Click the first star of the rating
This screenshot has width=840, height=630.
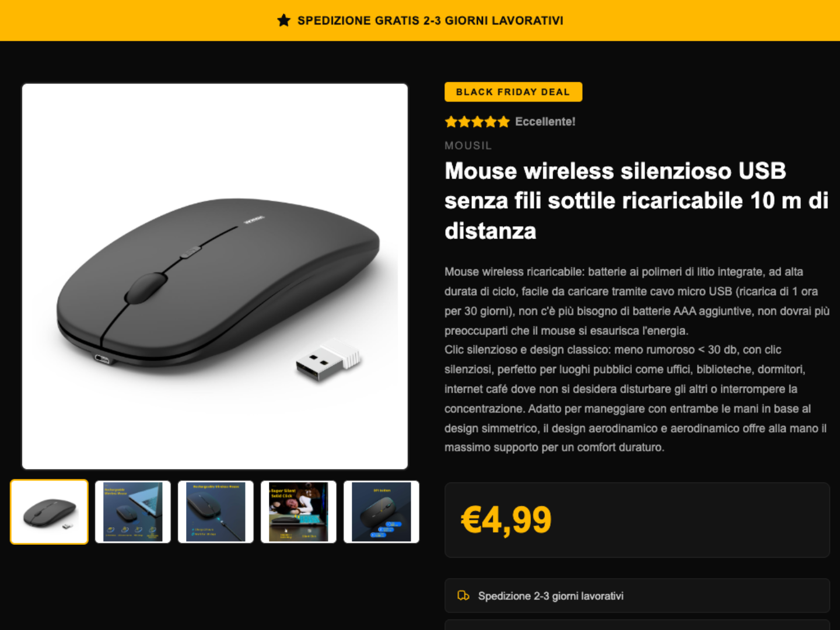pyautogui.click(x=451, y=121)
